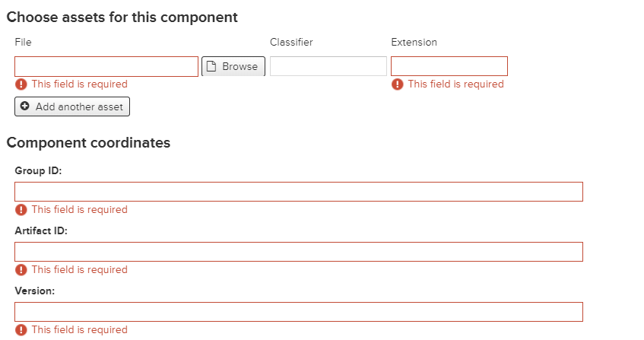Click the Component coordinates heading
This screenshot has height=340, width=644.
(88, 142)
